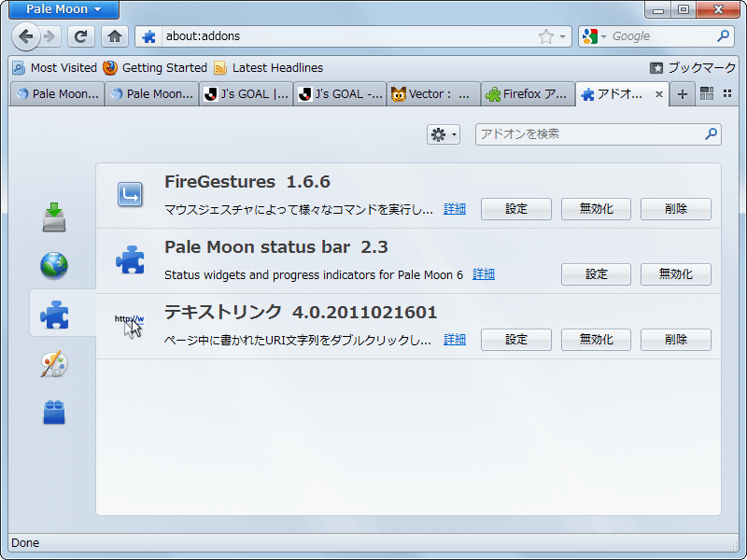Search add-ons with the magnifier icon
This screenshot has height=560, width=747.
711,133
